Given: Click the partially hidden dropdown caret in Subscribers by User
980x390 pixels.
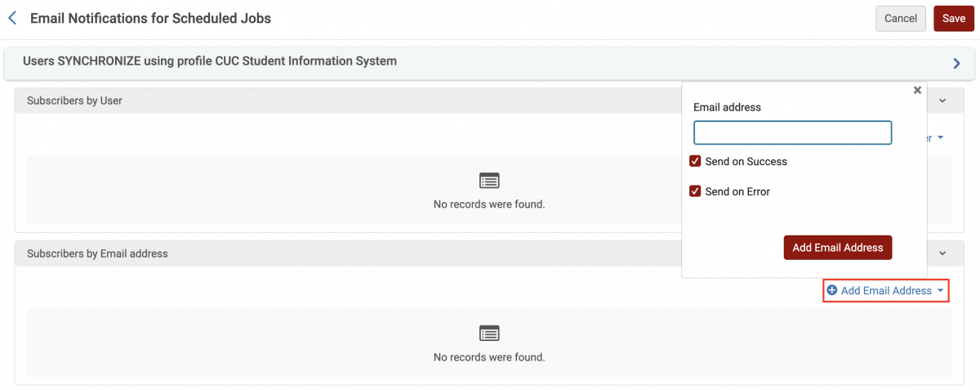Looking at the screenshot, I should tap(941, 138).
